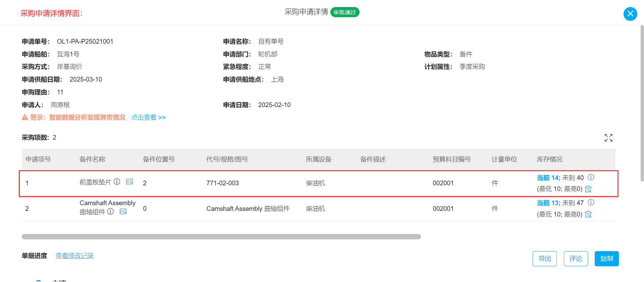
Task: View image icon for 前盖板垫片
Action: click(x=129, y=182)
